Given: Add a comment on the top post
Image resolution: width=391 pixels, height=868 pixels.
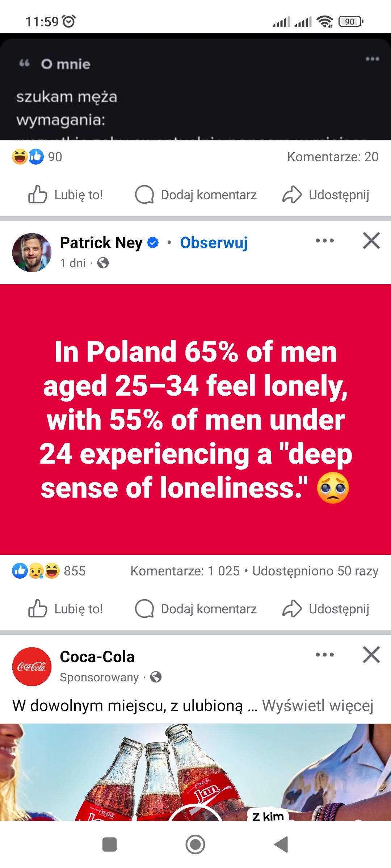Looking at the screenshot, I should coord(196,195).
